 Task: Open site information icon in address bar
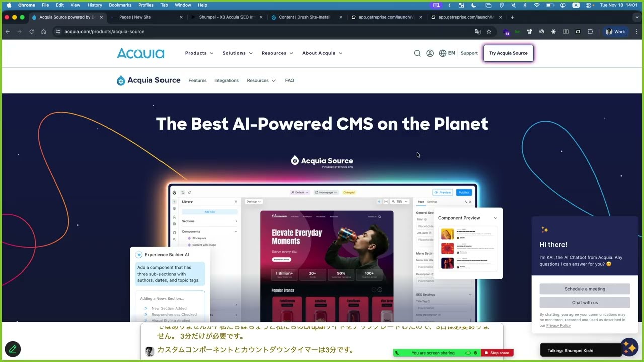pyautogui.click(x=58, y=31)
